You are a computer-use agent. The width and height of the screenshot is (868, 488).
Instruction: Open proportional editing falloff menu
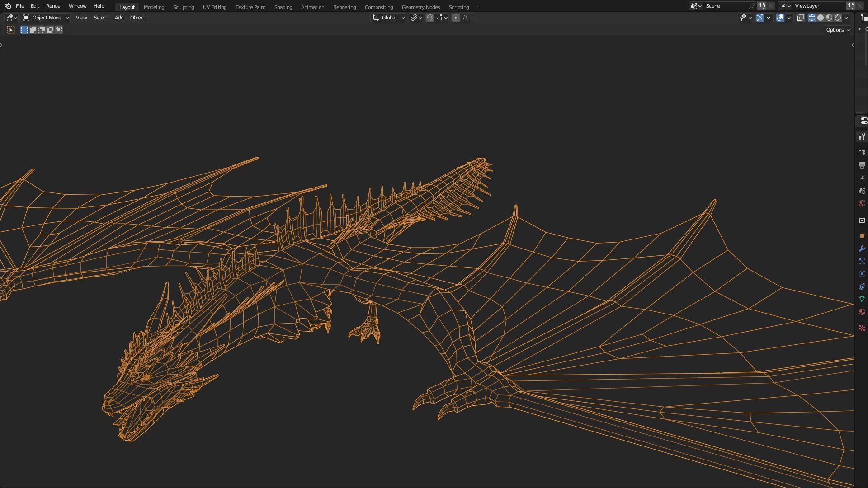coord(467,18)
